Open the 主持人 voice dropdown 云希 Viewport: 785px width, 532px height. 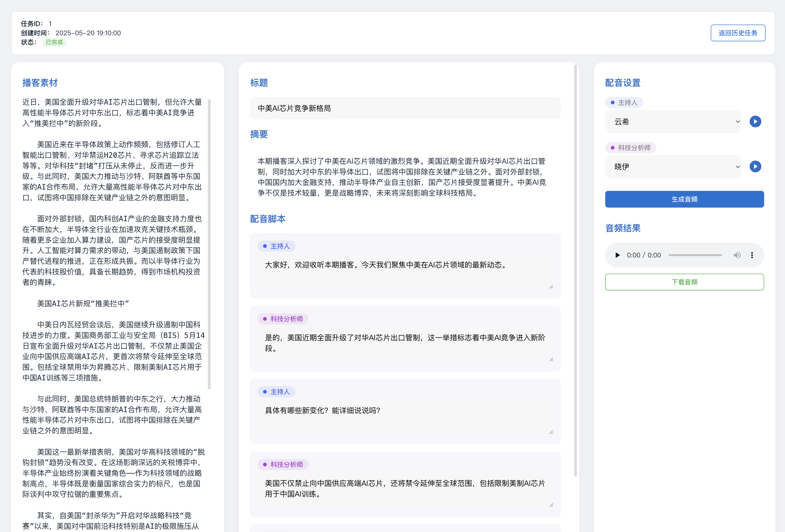673,122
